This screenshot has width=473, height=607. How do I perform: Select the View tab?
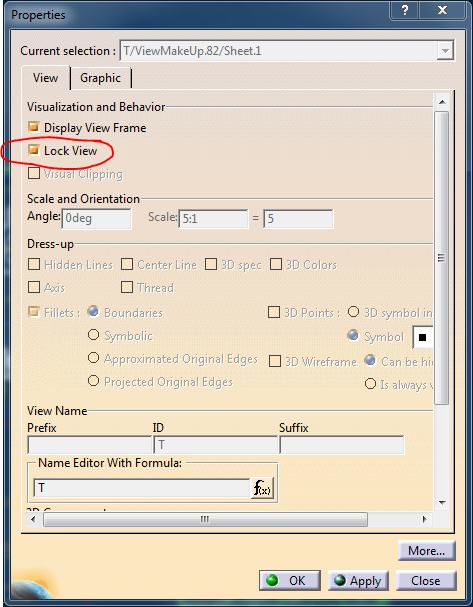click(45, 78)
